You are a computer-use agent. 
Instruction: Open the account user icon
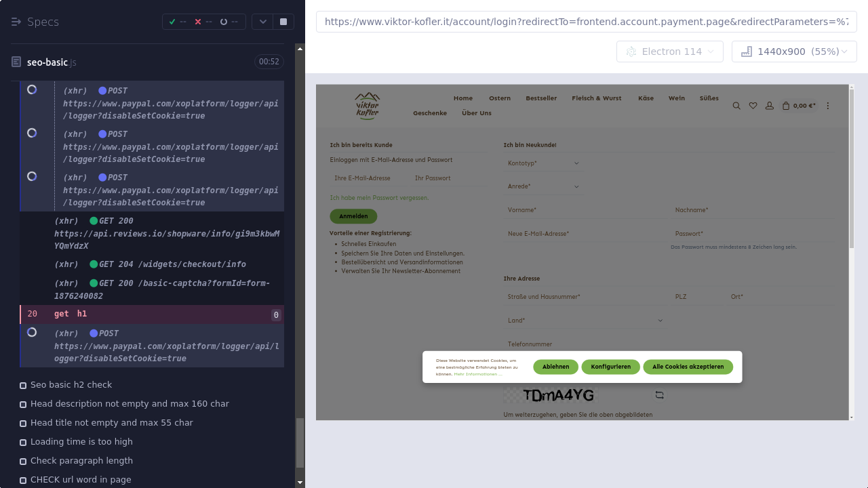point(769,106)
